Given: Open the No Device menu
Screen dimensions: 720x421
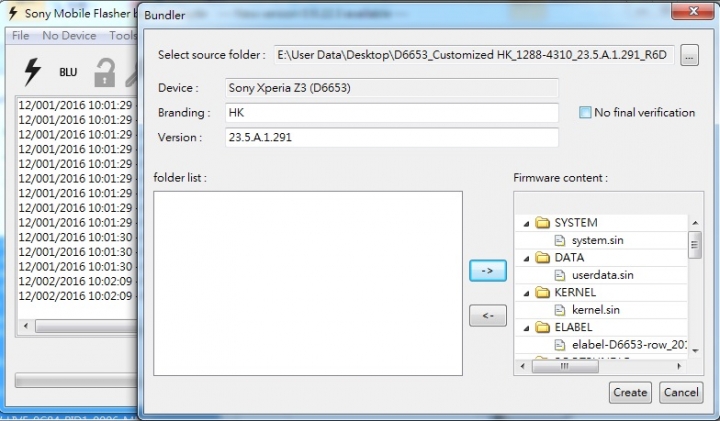Looking at the screenshot, I should coord(69,36).
